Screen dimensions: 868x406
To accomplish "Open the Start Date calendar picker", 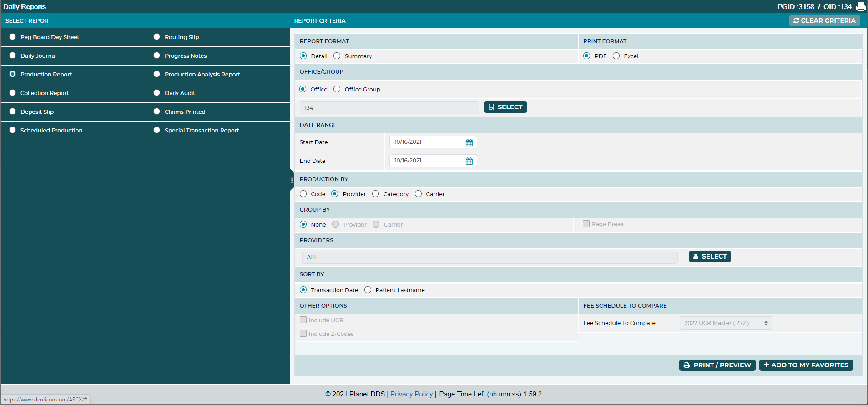I will [x=469, y=142].
